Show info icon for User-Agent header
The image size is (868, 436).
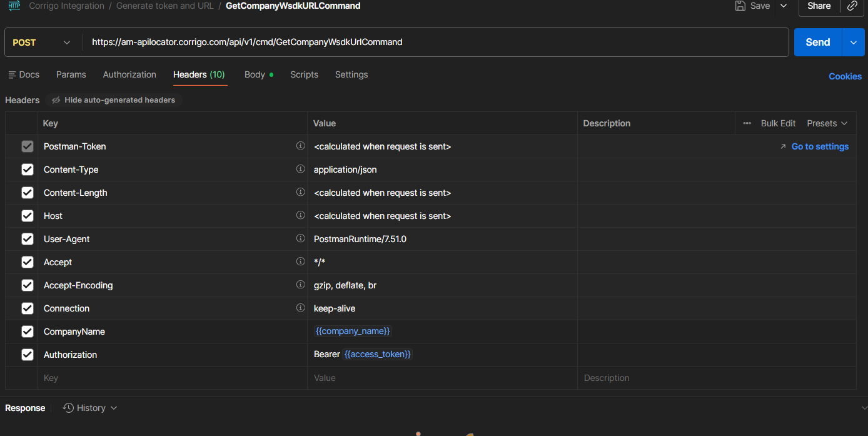pyautogui.click(x=300, y=238)
